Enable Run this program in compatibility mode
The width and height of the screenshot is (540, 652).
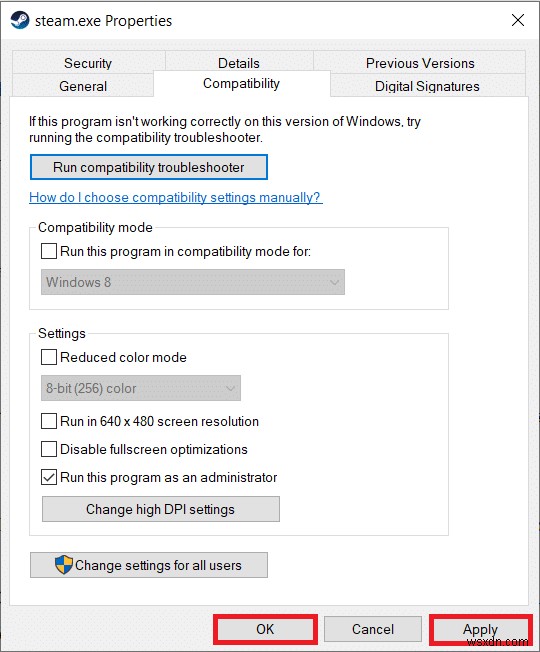[x=49, y=251]
